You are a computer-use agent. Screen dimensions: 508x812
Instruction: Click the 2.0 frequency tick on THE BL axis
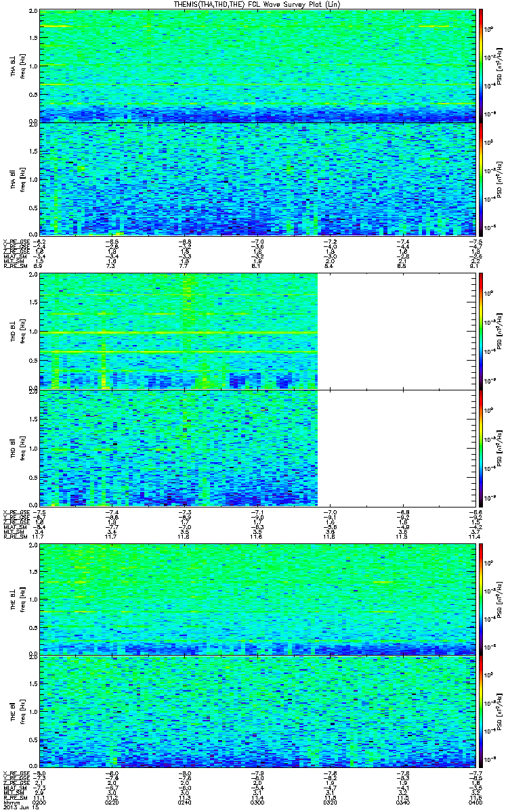(x=33, y=545)
